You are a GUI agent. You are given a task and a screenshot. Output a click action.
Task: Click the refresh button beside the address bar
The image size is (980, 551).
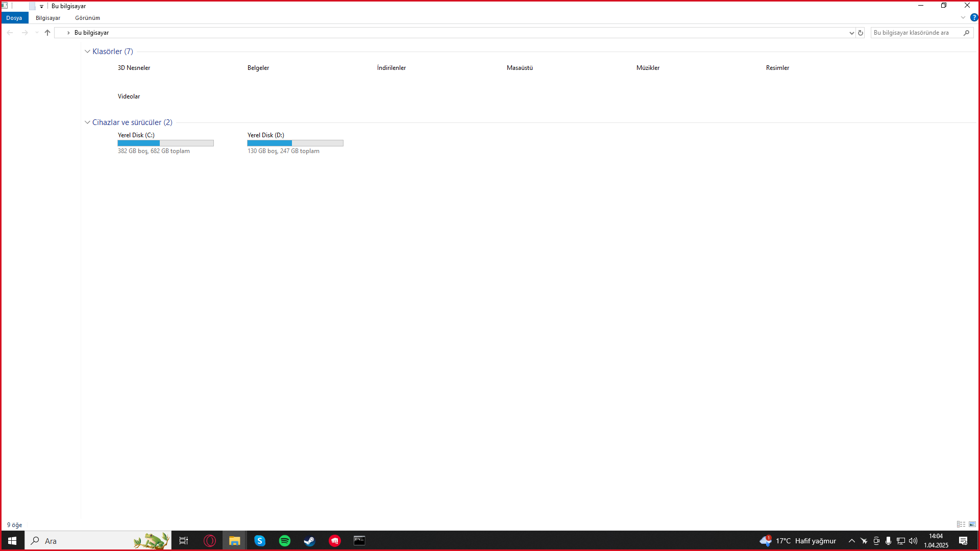coord(861,33)
